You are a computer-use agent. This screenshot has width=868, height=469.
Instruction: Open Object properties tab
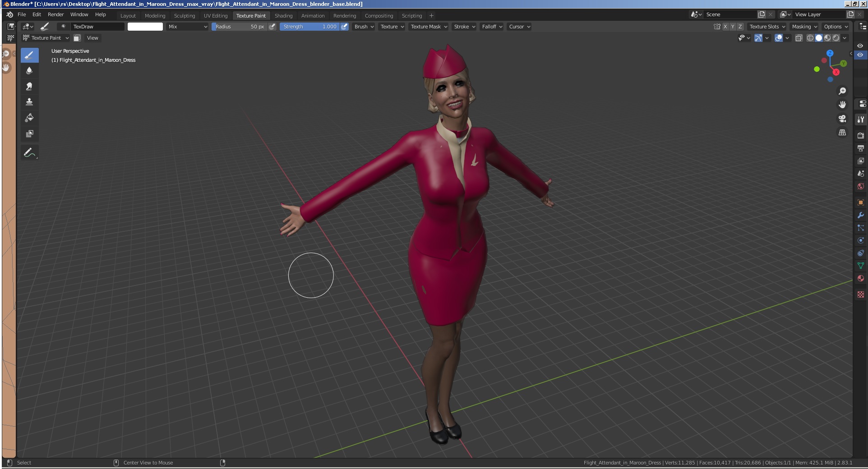click(861, 202)
